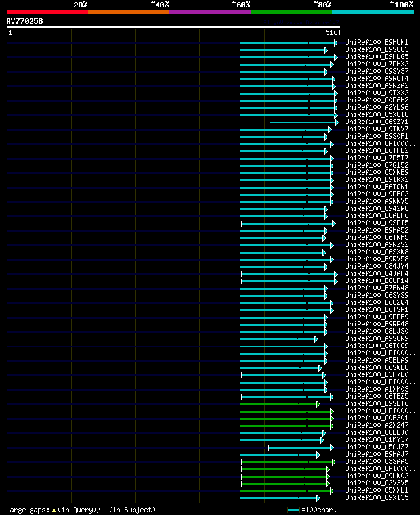The image size is (420, 515).
Task: Select the UniRef100_A9SPI5 label
Action: 377,223
